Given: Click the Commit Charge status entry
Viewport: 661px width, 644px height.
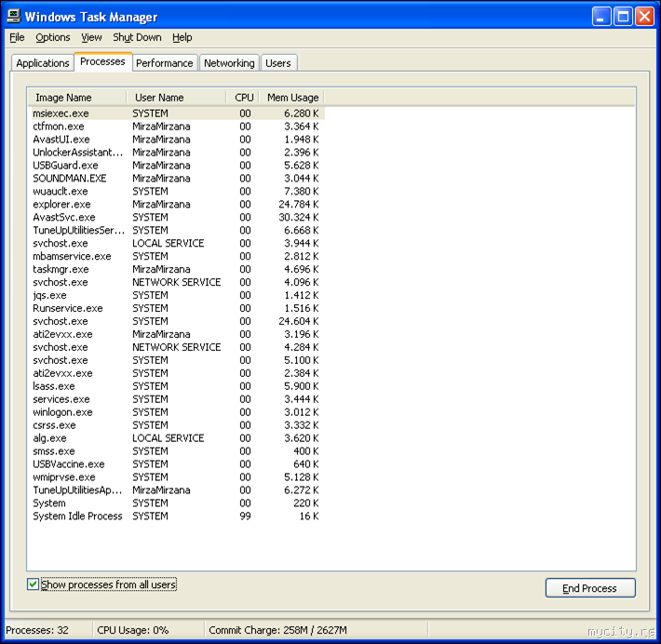Looking at the screenshot, I should point(277,630).
